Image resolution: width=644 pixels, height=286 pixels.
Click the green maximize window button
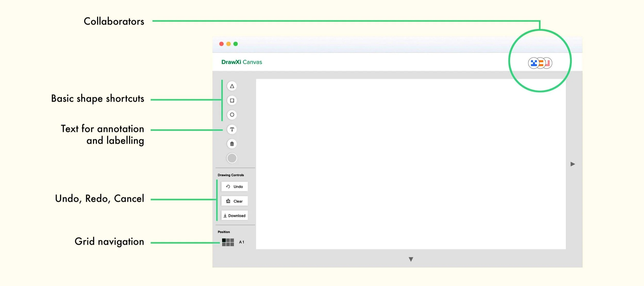coord(236,44)
